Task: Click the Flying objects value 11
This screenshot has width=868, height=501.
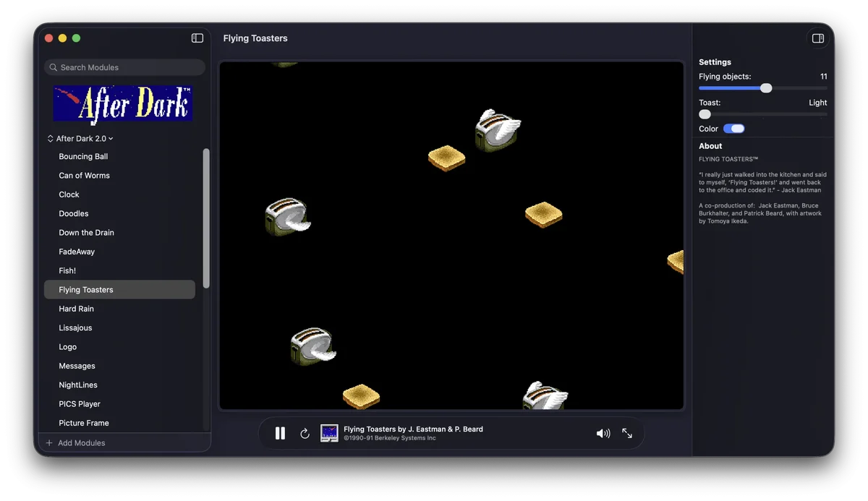Action: point(823,77)
